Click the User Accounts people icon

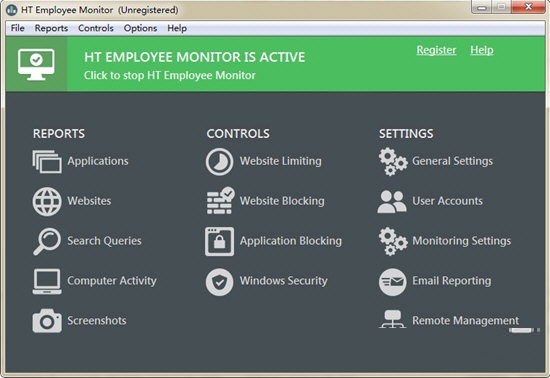click(392, 202)
